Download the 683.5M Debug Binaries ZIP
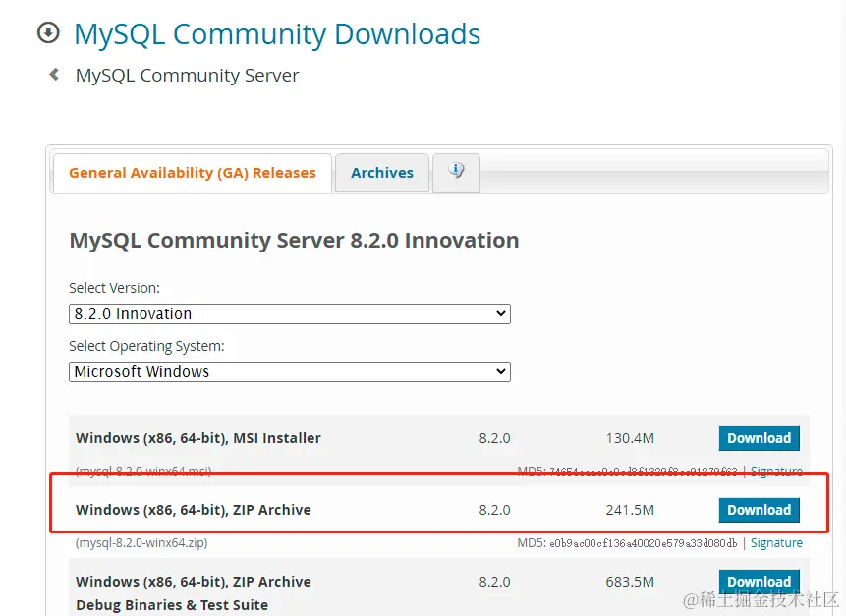This screenshot has height=616, width=846. [759, 582]
